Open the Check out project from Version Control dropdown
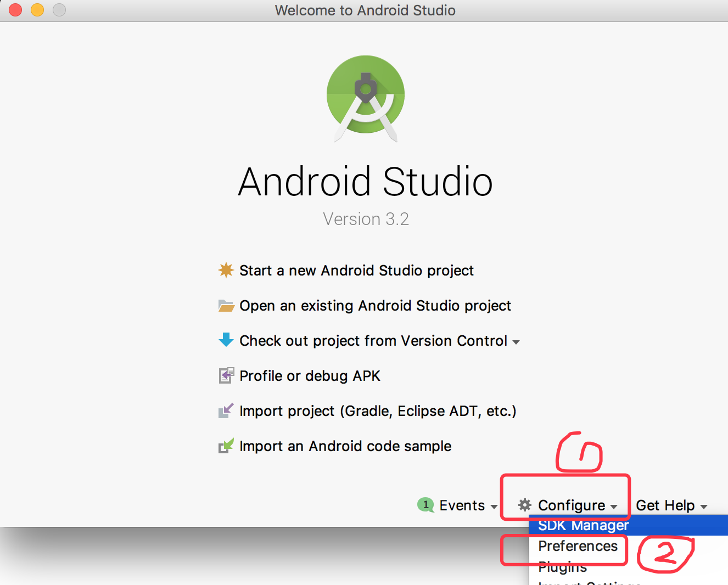 pos(516,341)
